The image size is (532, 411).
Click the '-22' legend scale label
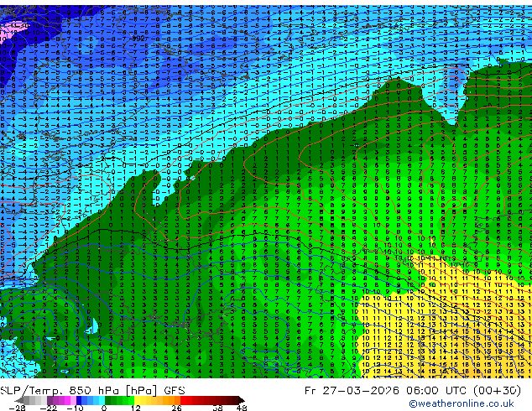click(x=49, y=408)
